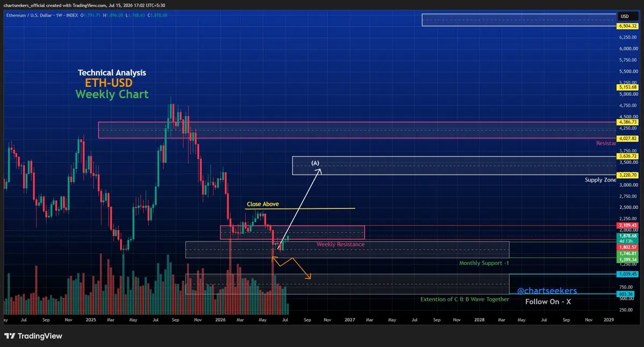
Task: Select the blue 603.36 price label
Action: [x=625, y=294]
